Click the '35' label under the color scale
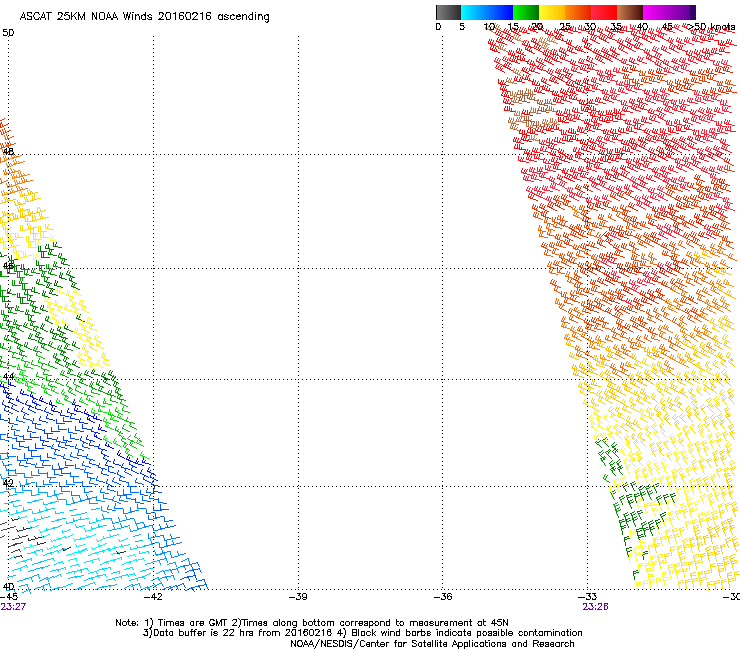 pos(616,27)
